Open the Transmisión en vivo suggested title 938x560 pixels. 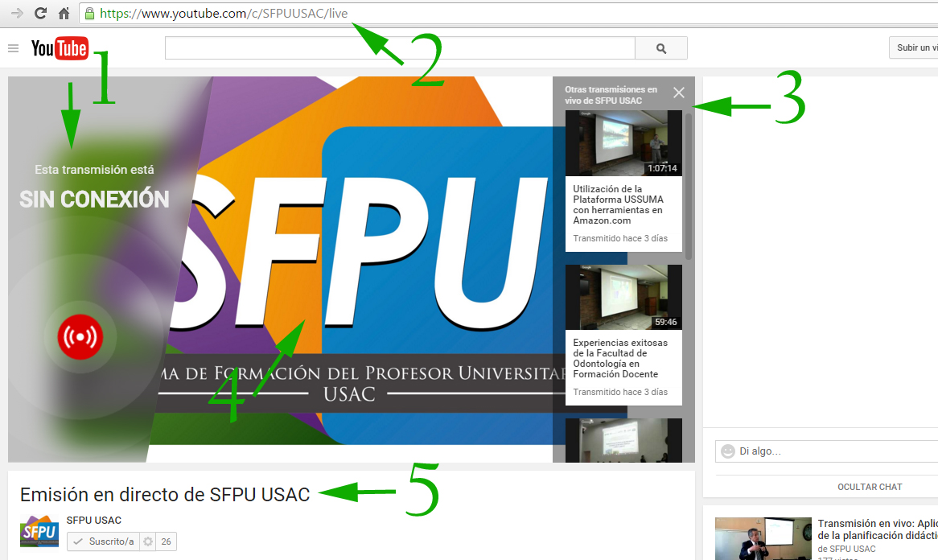click(x=877, y=529)
